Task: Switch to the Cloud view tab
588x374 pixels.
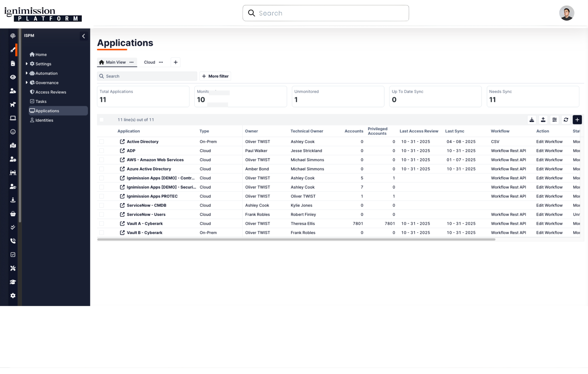Action: (149, 62)
